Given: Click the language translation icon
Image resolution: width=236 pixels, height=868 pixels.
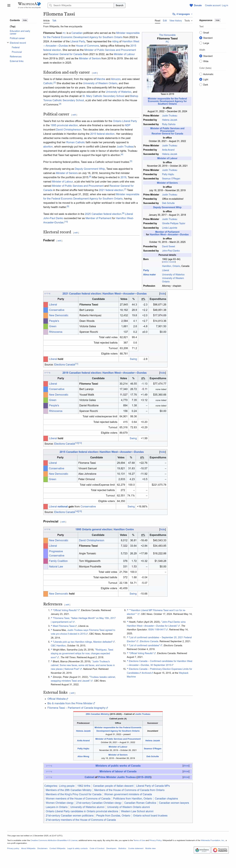Looking at the screenshot, I should click(x=174, y=14).
